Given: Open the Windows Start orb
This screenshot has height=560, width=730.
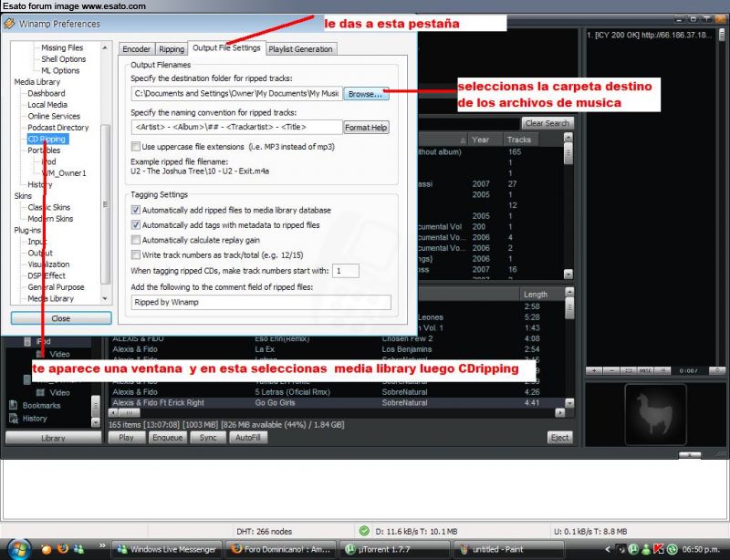Looking at the screenshot, I should (x=18, y=549).
